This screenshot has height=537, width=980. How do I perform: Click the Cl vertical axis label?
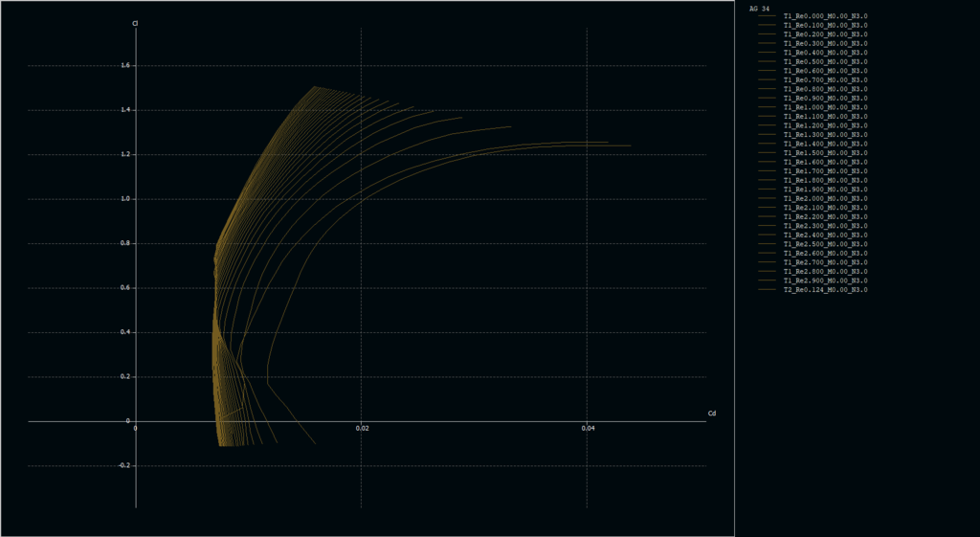[135, 23]
